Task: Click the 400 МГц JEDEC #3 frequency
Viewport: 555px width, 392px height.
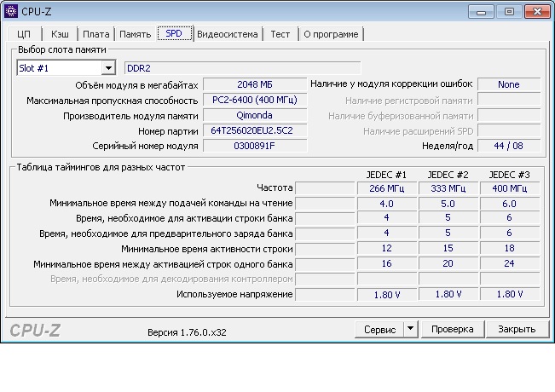Action: click(509, 188)
